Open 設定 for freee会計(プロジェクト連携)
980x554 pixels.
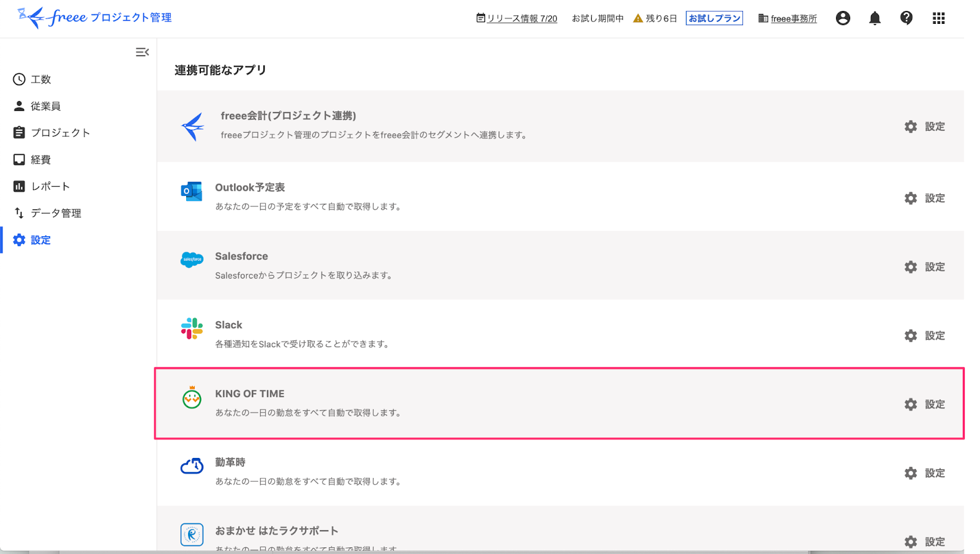coord(924,127)
